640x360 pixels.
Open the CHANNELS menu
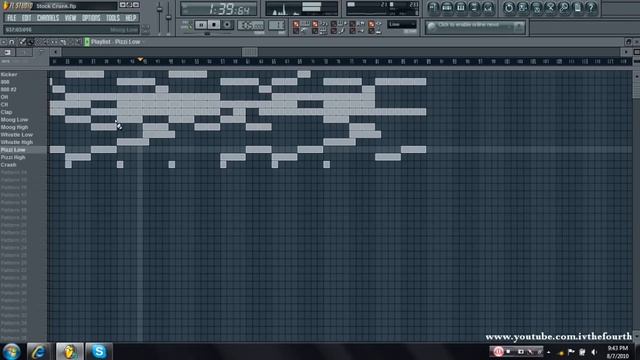click(x=48, y=18)
